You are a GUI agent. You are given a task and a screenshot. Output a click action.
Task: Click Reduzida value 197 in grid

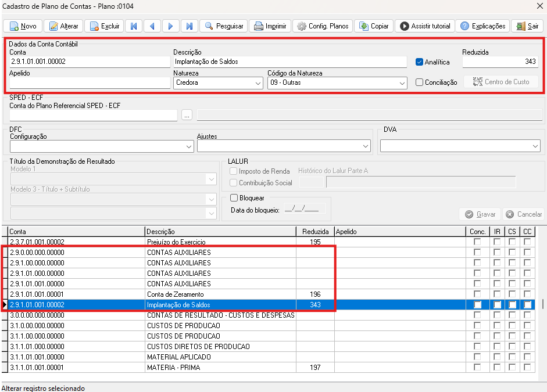tap(315, 367)
